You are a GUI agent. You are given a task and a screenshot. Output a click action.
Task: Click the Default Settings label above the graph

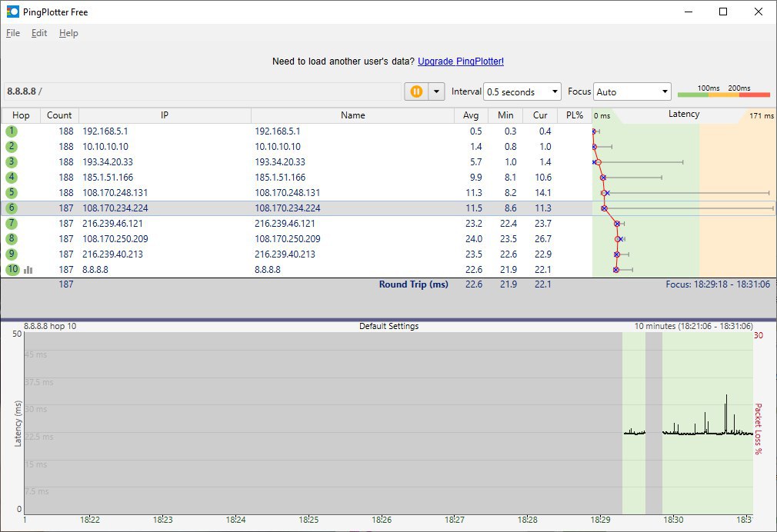(389, 326)
